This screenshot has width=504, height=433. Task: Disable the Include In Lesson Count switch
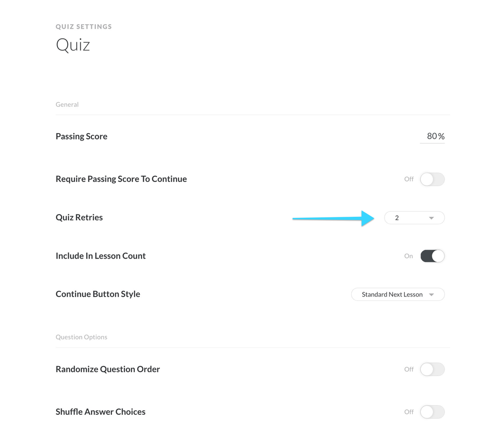point(432,256)
